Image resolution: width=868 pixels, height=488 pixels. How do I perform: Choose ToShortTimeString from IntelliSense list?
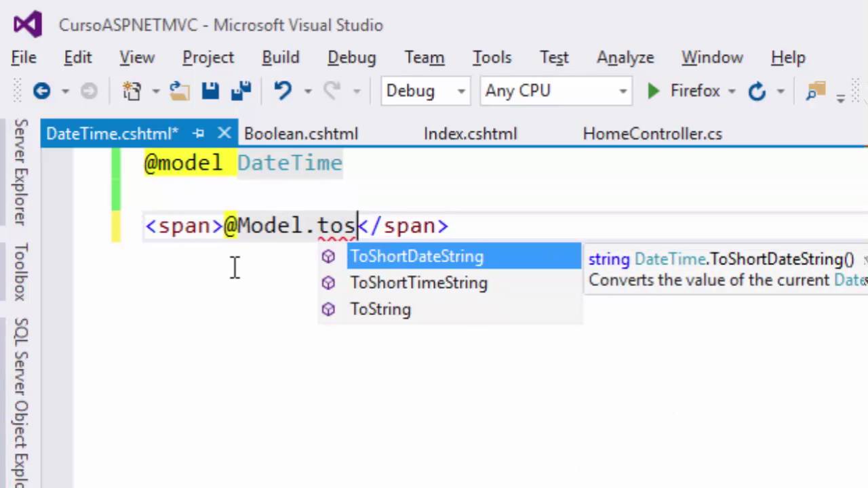click(465, 283)
